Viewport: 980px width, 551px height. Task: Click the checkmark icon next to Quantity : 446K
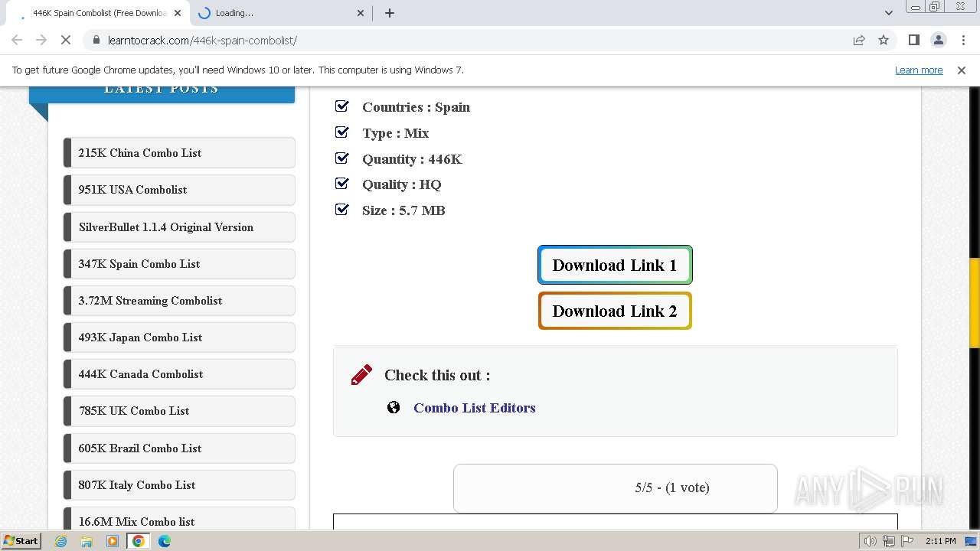point(342,158)
